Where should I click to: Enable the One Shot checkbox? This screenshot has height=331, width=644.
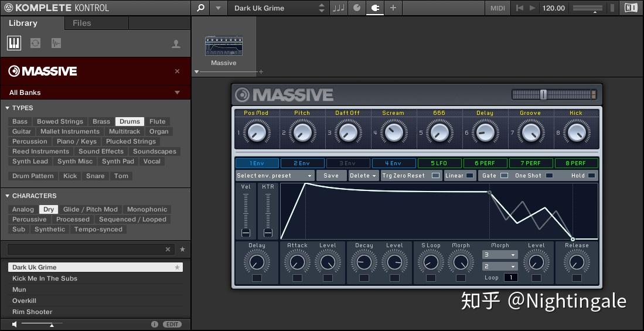click(x=549, y=175)
